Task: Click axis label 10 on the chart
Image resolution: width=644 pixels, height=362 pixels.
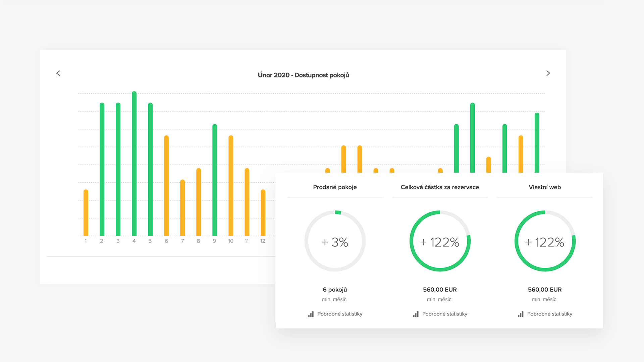Action: (x=231, y=241)
